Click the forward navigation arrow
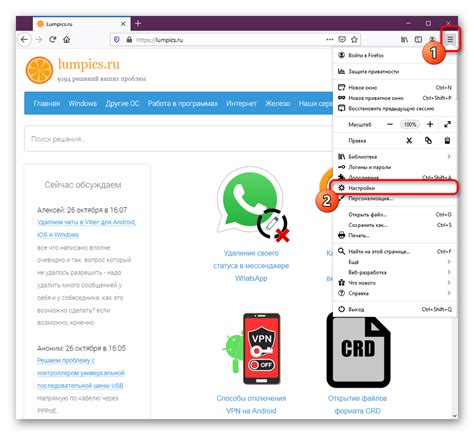 coord(39,40)
